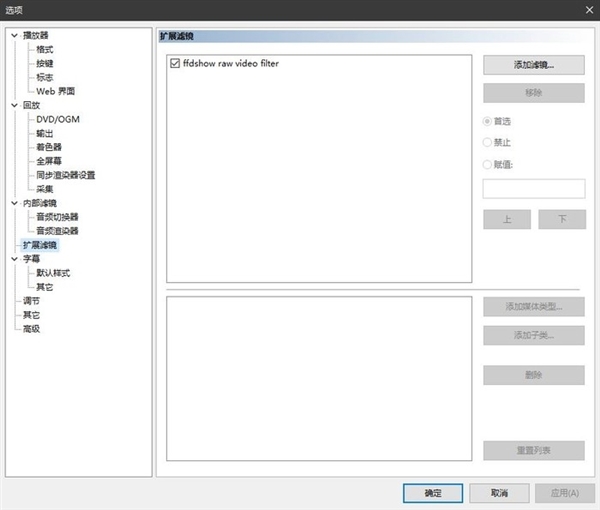
Task: Select Web 界面 in the tree
Action: click(x=56, y=91)
